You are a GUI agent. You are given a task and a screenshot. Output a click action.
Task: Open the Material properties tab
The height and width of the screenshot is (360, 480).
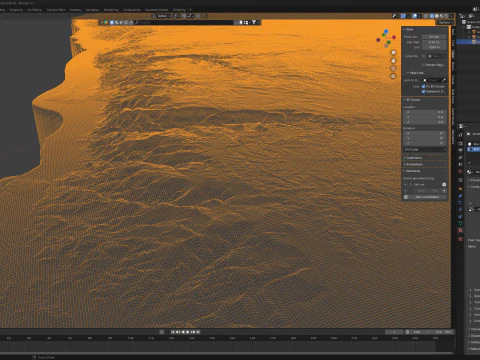pos(460,230)
